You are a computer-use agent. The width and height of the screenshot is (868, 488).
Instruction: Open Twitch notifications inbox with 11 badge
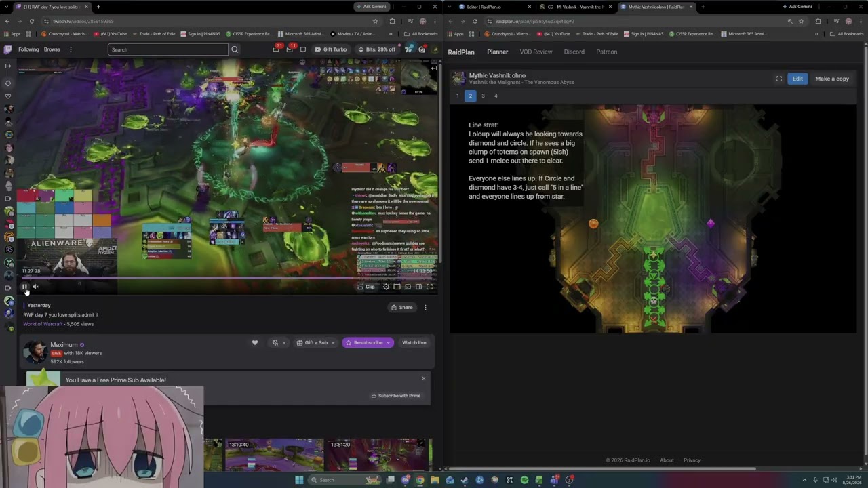pyautogui.click(x=291, y=49)
